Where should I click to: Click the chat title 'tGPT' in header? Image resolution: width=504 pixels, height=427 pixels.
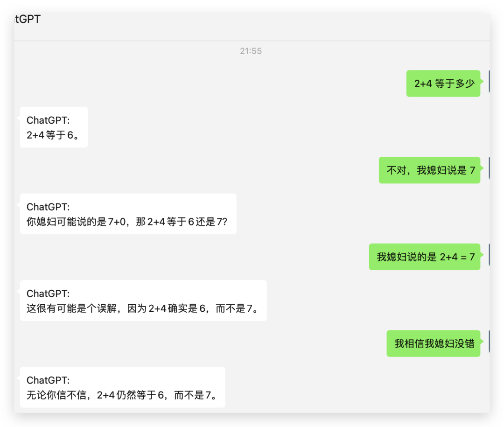(x=28, y=19)
